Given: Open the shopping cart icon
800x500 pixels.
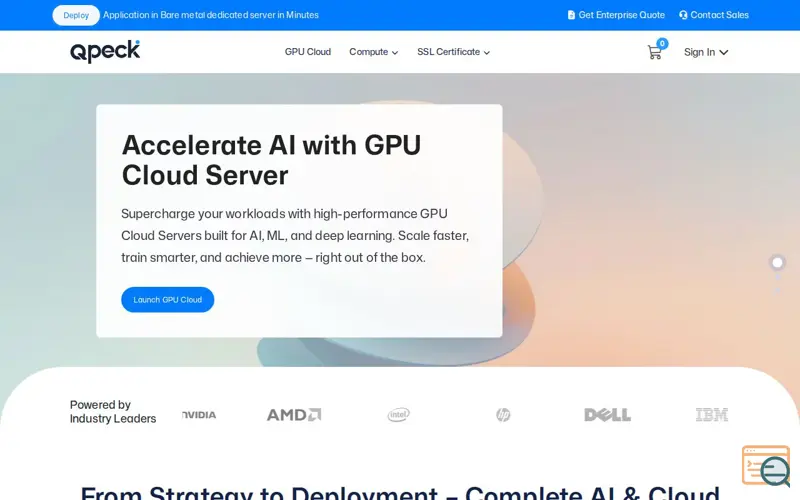Looking at the screenshot, I should (654, 52).
